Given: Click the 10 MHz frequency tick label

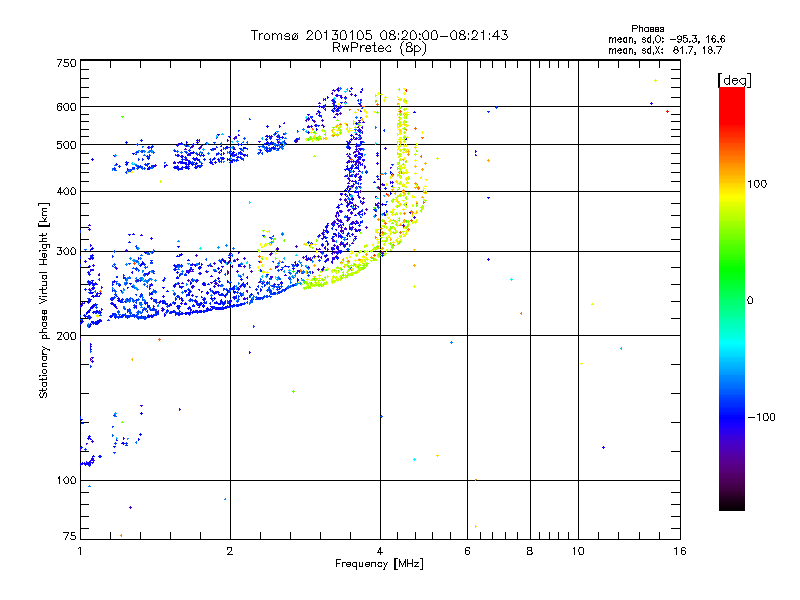Looking at the screenshot, I should tap(578, 551).
